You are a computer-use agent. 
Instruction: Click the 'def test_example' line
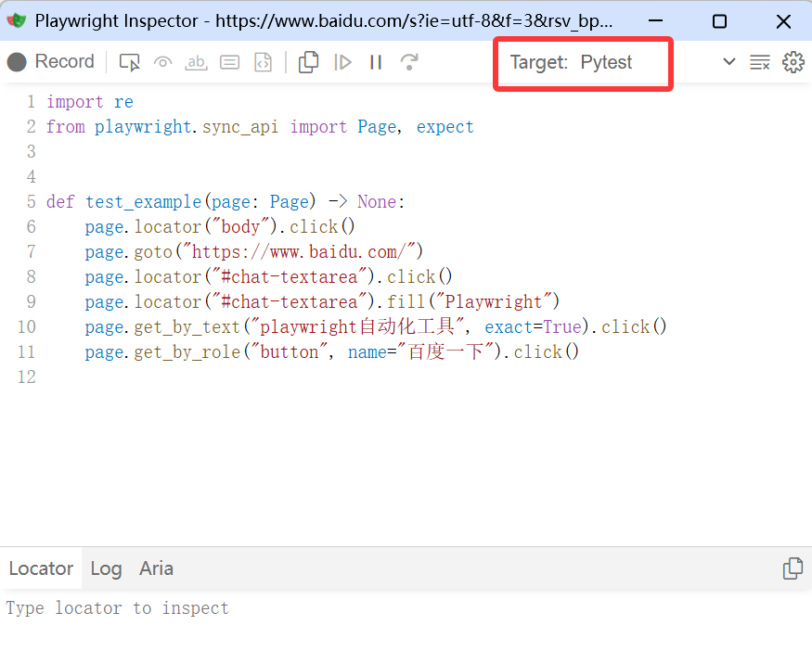pos(226,202)
